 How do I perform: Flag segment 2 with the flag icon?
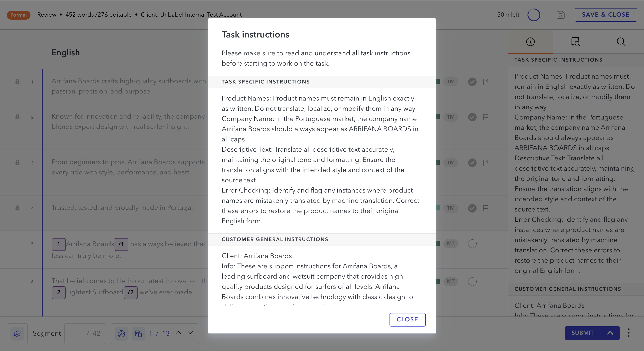click(x=486, y=117)
